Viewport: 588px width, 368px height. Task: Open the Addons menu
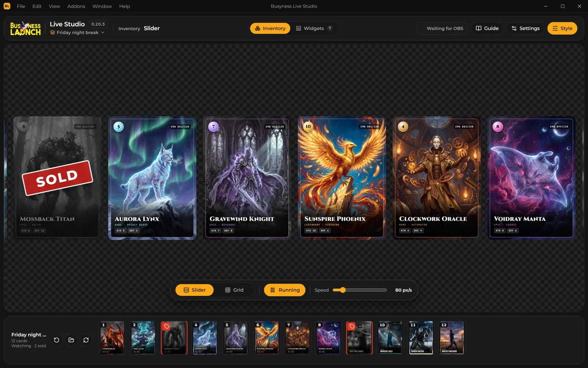tap(76, 6)
